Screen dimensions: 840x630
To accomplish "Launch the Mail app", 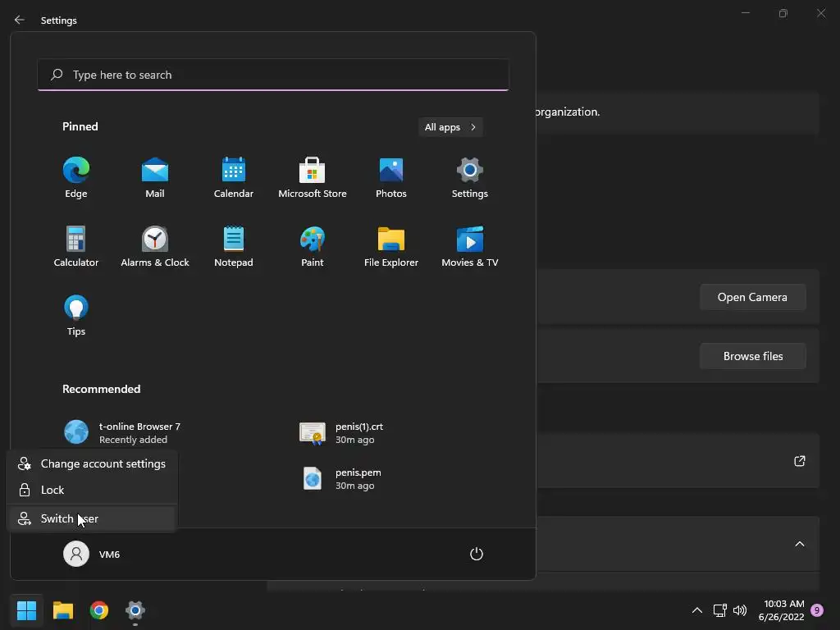I will [x=155, y=178].
